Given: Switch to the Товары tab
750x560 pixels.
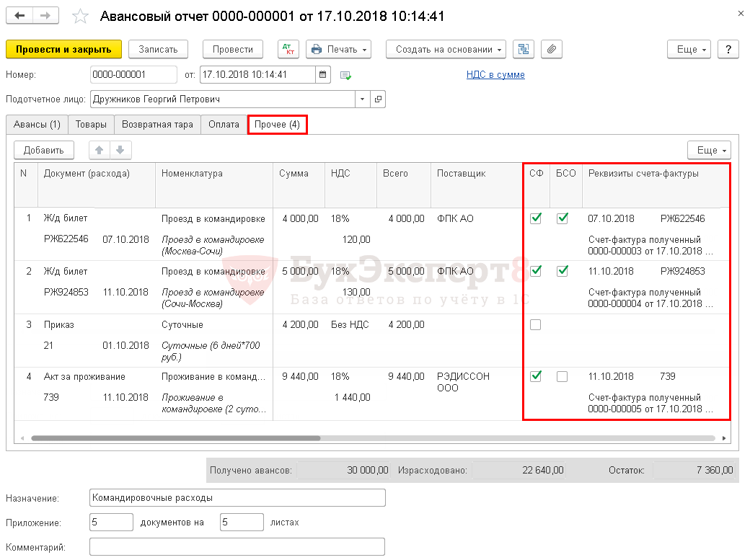Looking at the screenshot, I should (91, 125).
